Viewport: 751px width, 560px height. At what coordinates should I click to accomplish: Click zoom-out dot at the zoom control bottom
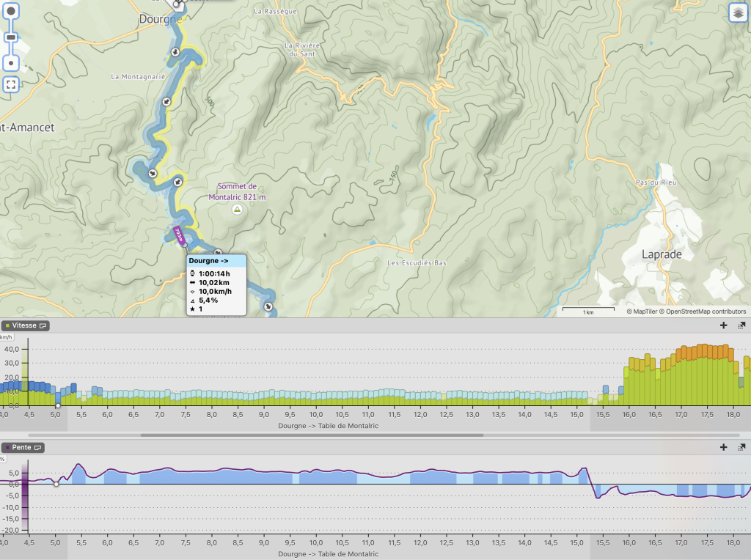pyautogui.click(x=11, y=64)
